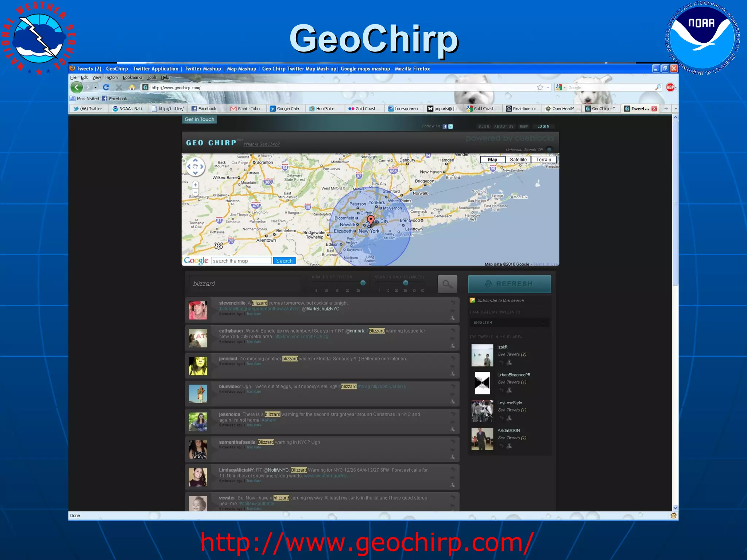
Task: Zoom in the map with plus button
Action: pyautogui.click(x=195, y=185)
